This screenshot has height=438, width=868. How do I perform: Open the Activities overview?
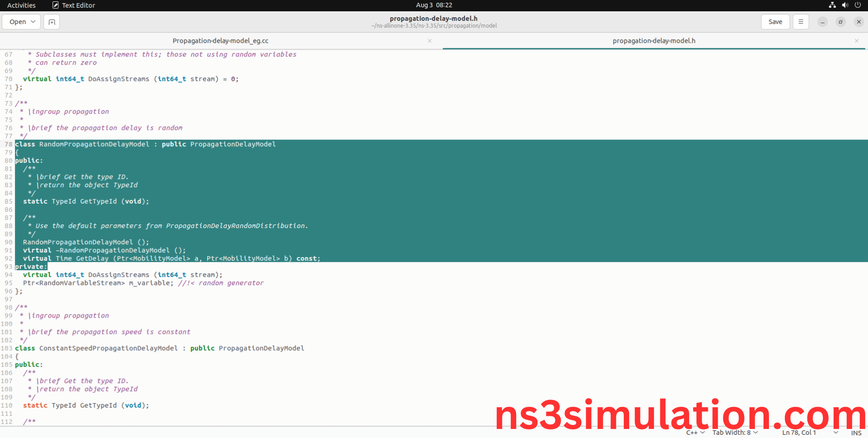21,5
